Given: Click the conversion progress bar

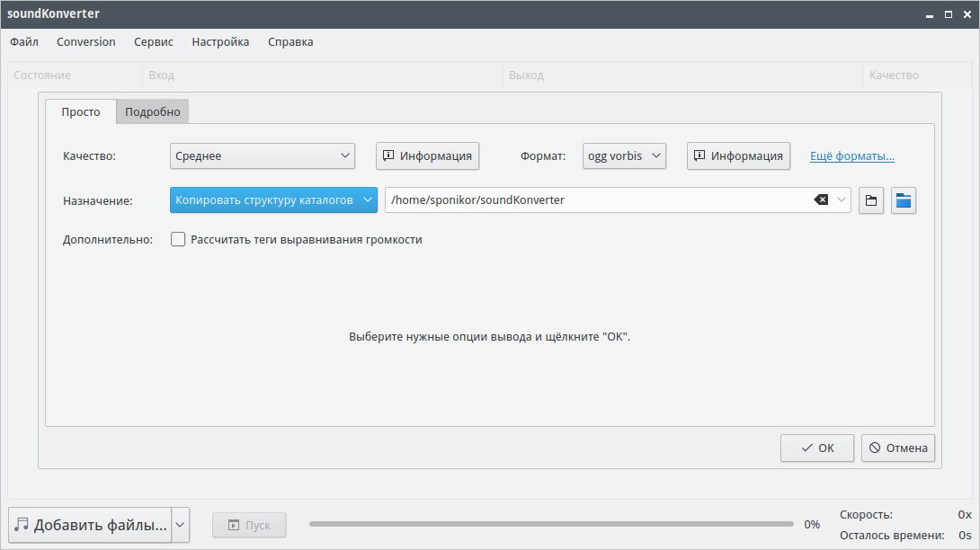Looking at the screenshot, I should (551, 524).
